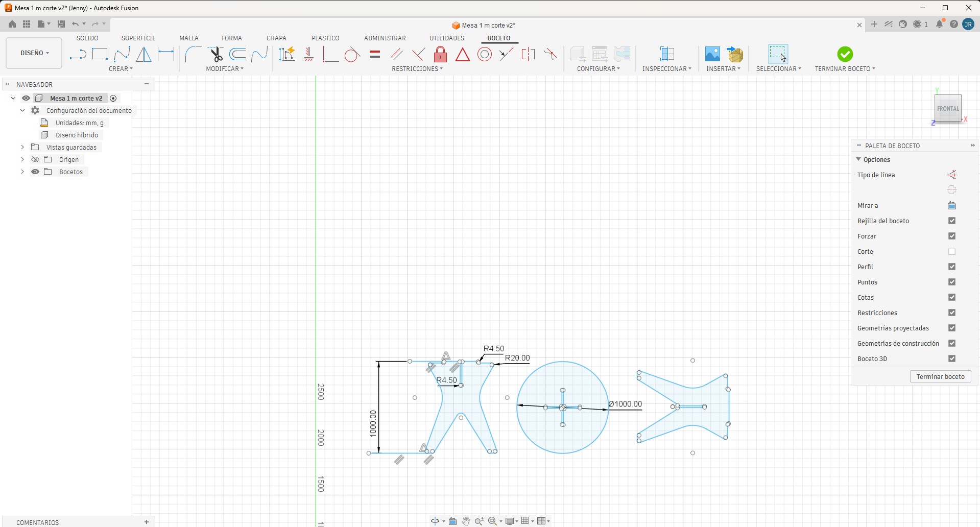Switch to the ADMINISTRAR tab

click(x=385, y=38)
